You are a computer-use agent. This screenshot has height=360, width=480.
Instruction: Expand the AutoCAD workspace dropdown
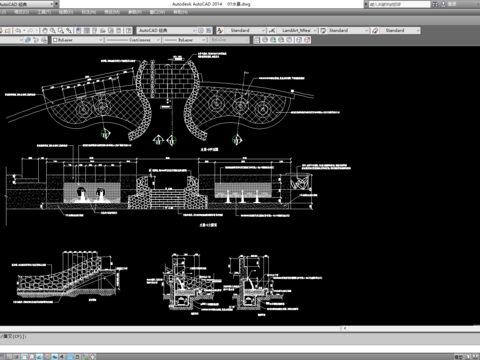[167, 30]
